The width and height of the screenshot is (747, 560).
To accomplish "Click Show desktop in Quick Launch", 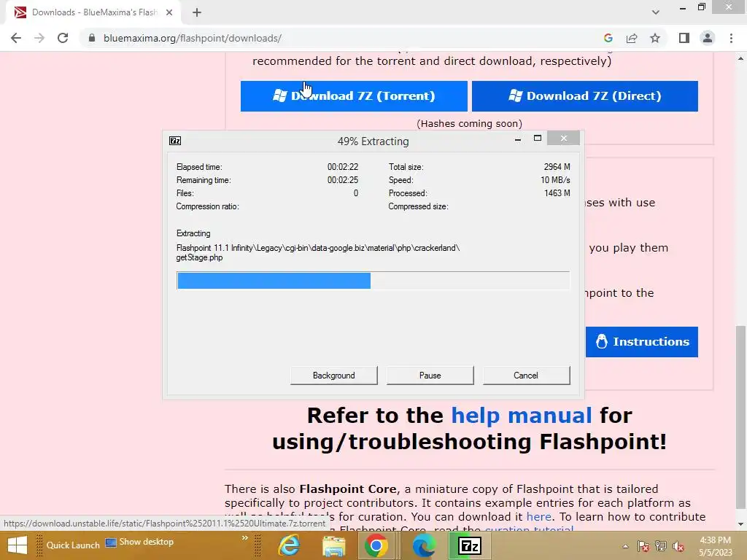I will click(x=139, y=542).
